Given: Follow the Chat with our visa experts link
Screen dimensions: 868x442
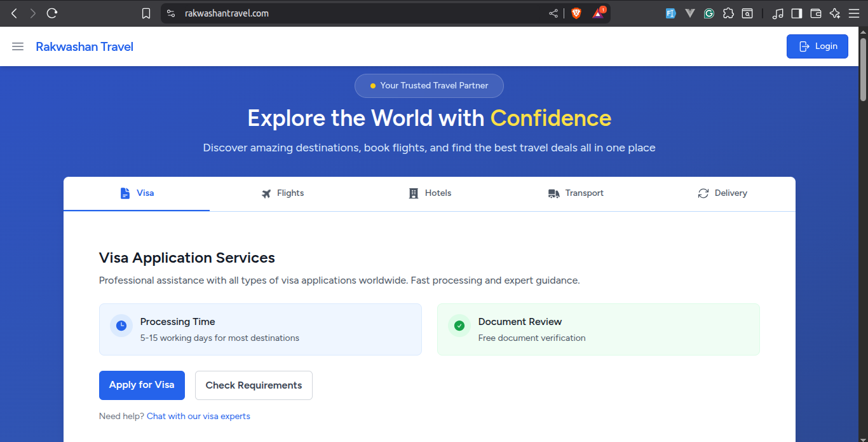Looking at the screenshot, I should [x=198, y=417].
